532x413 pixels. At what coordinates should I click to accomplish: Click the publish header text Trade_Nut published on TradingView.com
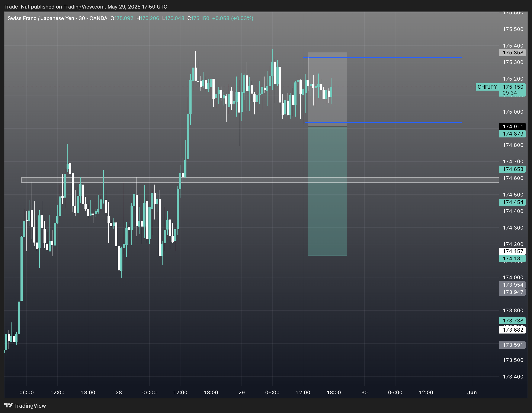click(55, 7)
